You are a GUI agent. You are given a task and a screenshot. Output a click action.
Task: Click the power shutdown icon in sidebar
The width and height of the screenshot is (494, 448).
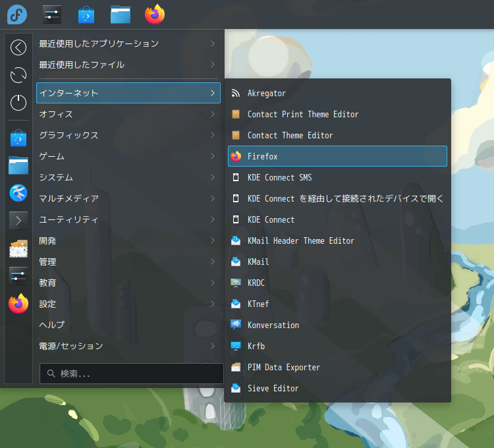(18, 103)
